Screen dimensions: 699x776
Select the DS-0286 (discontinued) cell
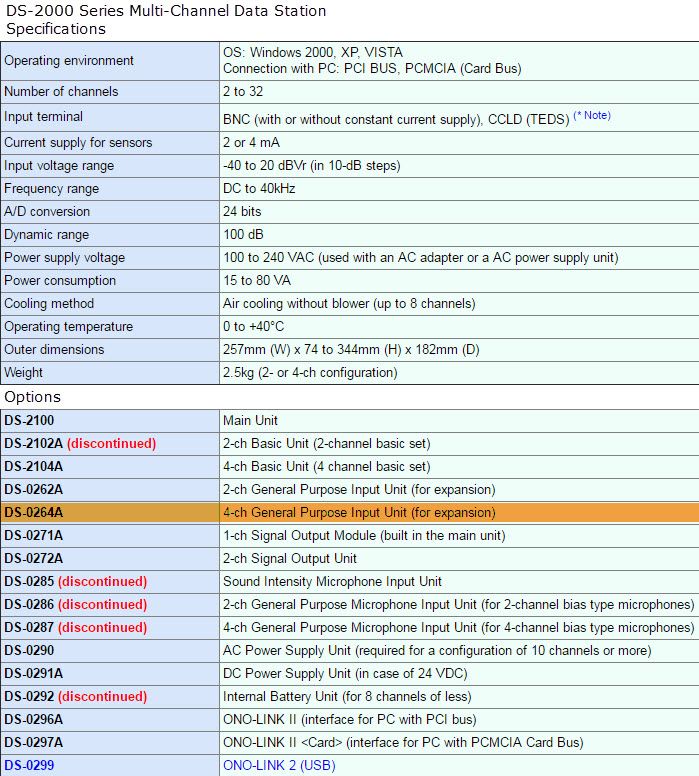click(x=110, y=604)
